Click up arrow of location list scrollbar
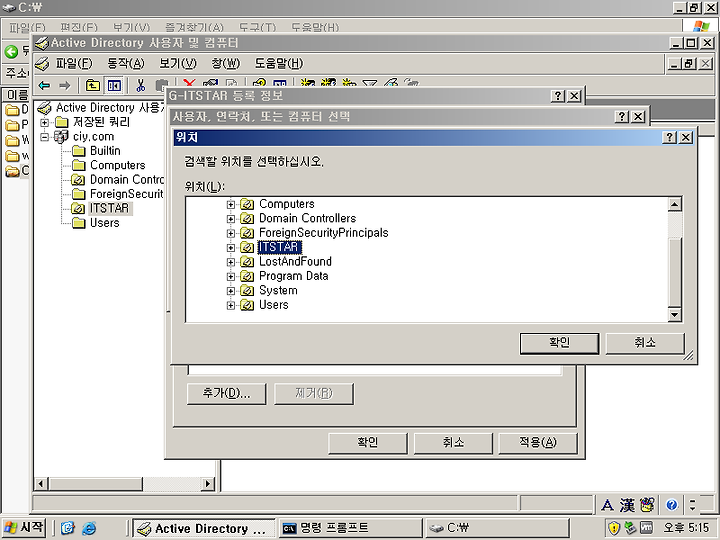Viewport: 720px width, 540px height. point(674,204)
